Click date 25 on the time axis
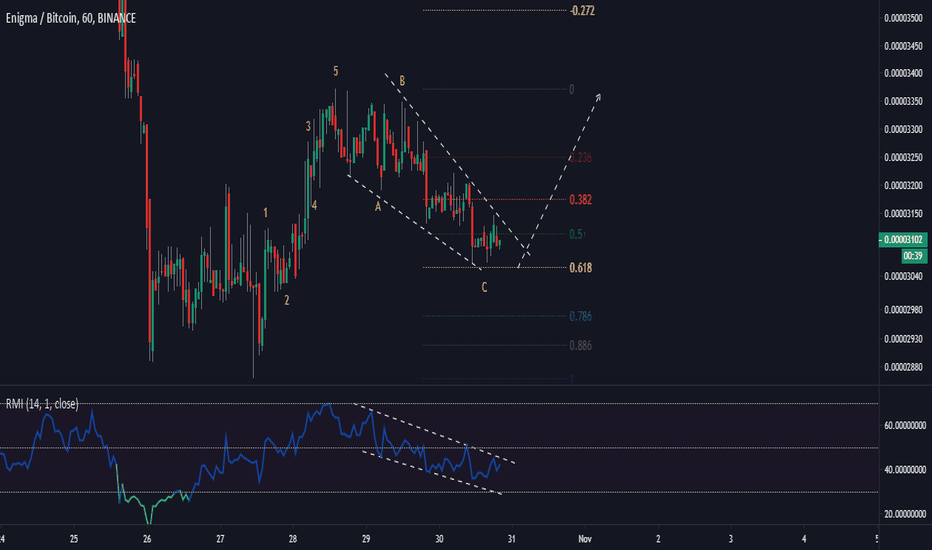 74,539
